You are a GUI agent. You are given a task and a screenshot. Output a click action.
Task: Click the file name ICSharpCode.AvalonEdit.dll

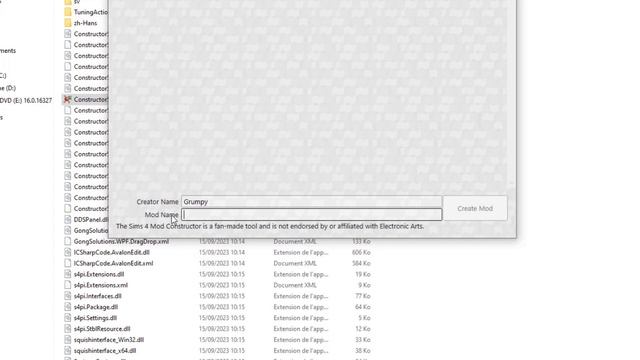[x=111, y=252]
